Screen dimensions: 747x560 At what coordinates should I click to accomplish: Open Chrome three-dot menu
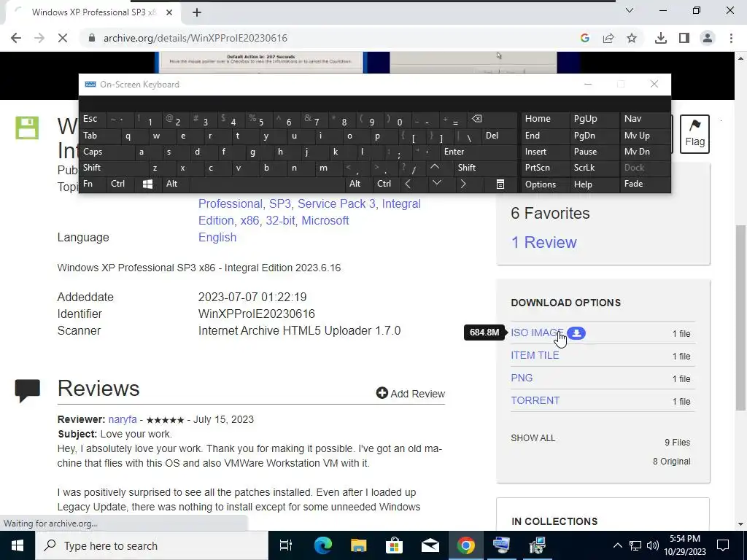click(x=731, y=38)
